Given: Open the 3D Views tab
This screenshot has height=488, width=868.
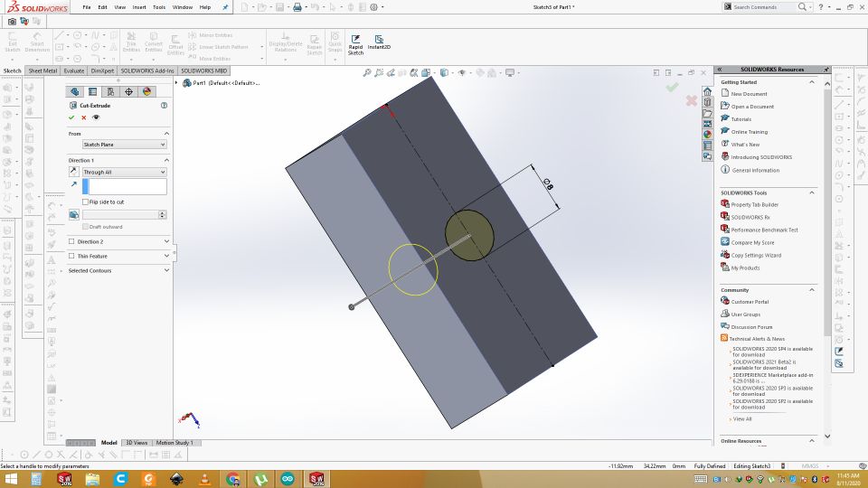Looking at the screenshot, I should pos(137,443).
